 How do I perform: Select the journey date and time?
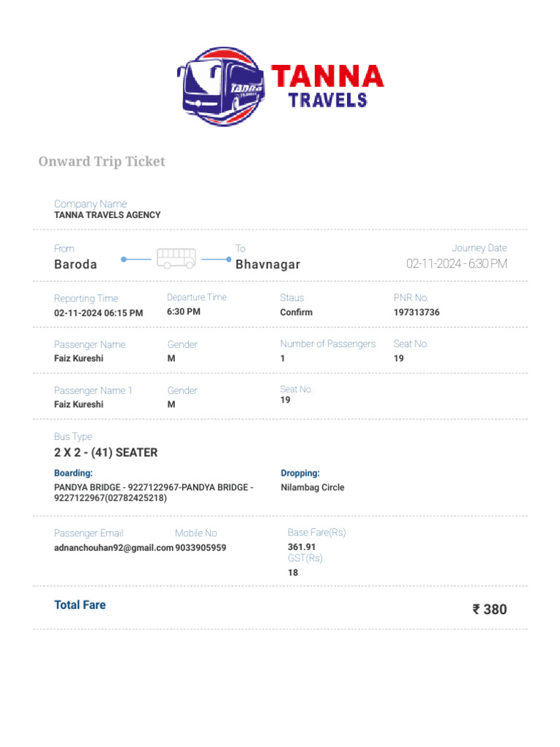point(456,263)
